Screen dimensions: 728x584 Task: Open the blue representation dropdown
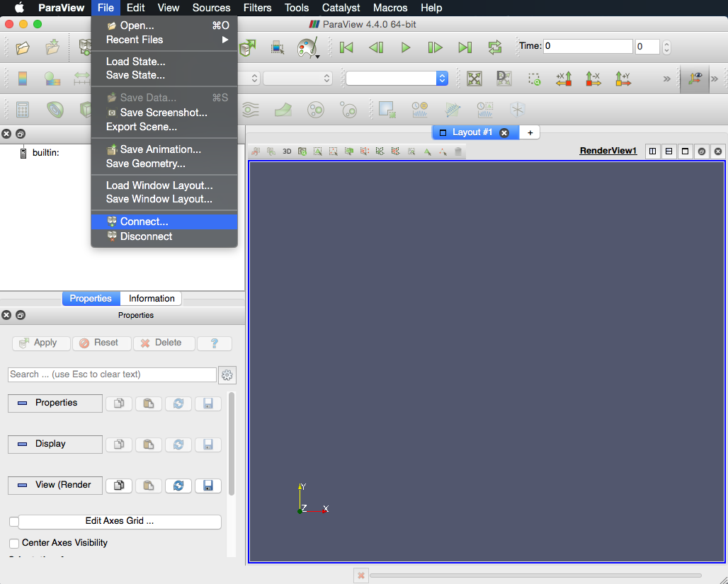tap(397, 79)
